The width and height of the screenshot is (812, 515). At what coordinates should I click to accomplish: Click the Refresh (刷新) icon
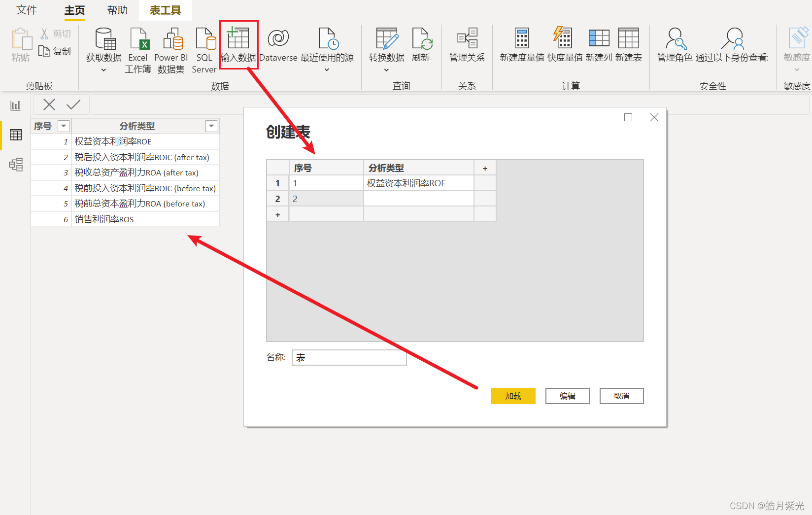click(x=422, y=38)
